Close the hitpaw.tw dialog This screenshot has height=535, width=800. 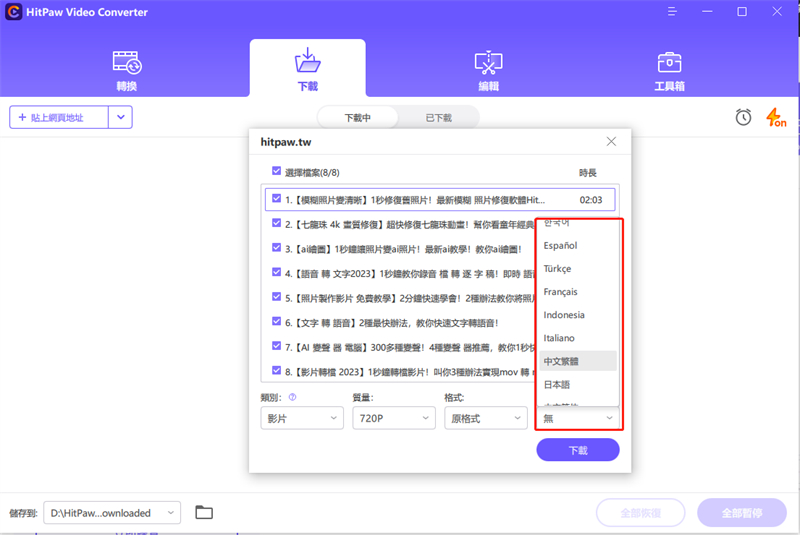click(611, 141)
